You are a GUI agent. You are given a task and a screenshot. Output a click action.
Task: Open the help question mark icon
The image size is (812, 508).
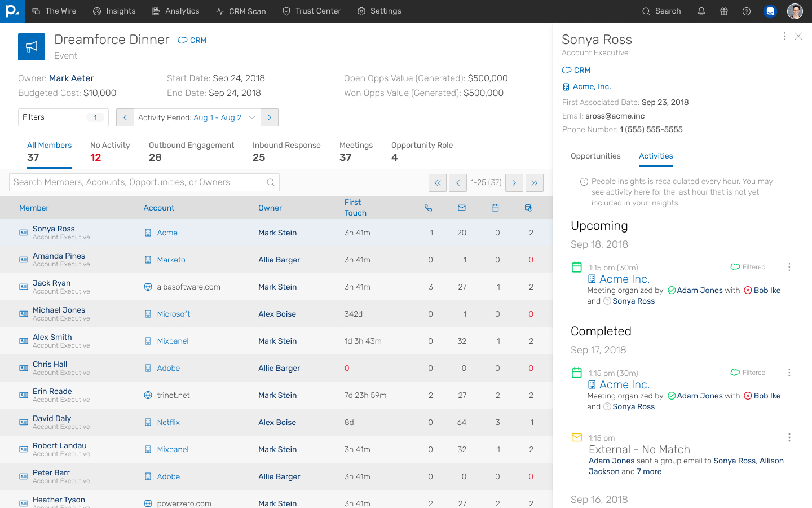(x=747, y=11)
